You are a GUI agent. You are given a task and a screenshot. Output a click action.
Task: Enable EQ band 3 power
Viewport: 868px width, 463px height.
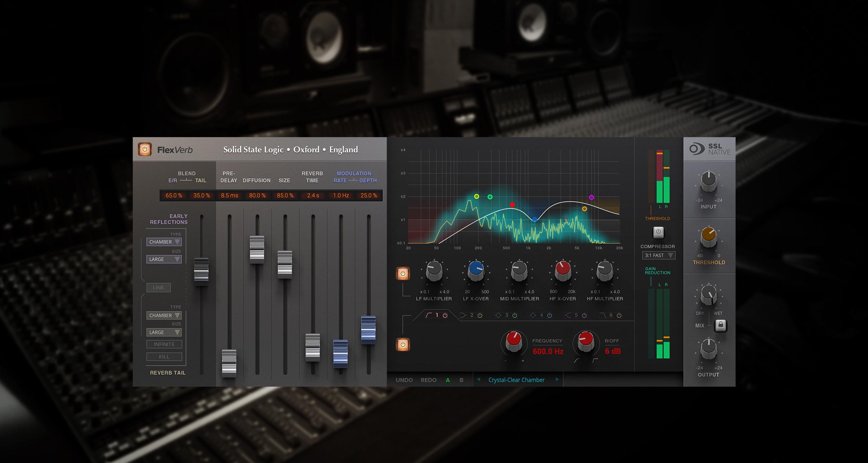tap(515, 315)
